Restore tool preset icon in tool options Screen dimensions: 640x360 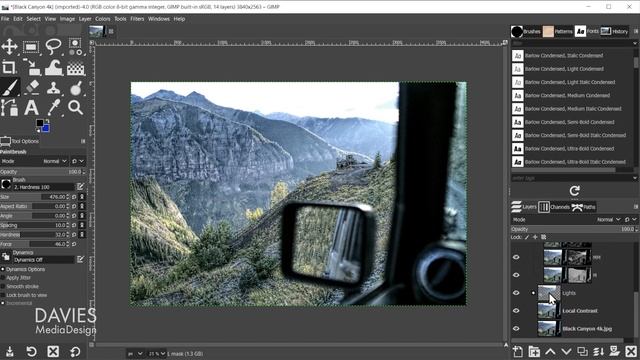[x=31, y=351]
